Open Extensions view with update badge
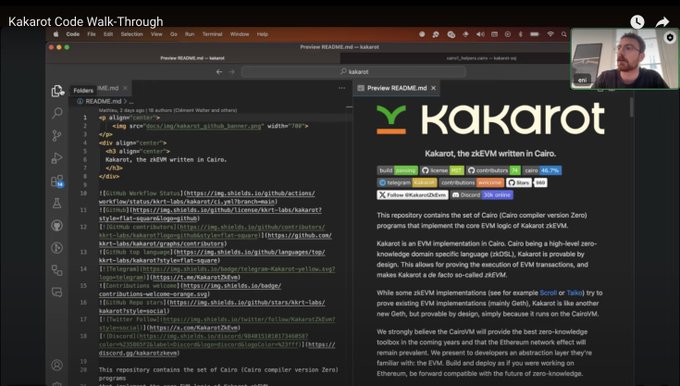 [x=57, y=181]
